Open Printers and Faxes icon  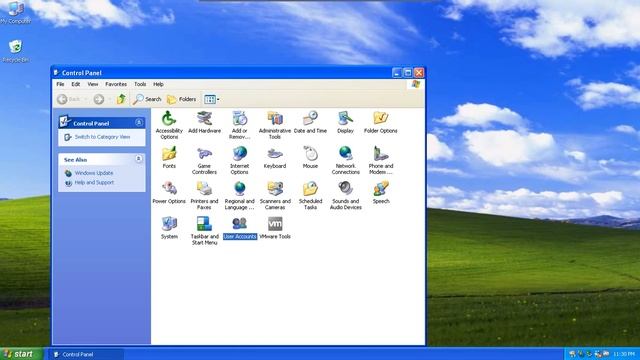tap(204, 195)
